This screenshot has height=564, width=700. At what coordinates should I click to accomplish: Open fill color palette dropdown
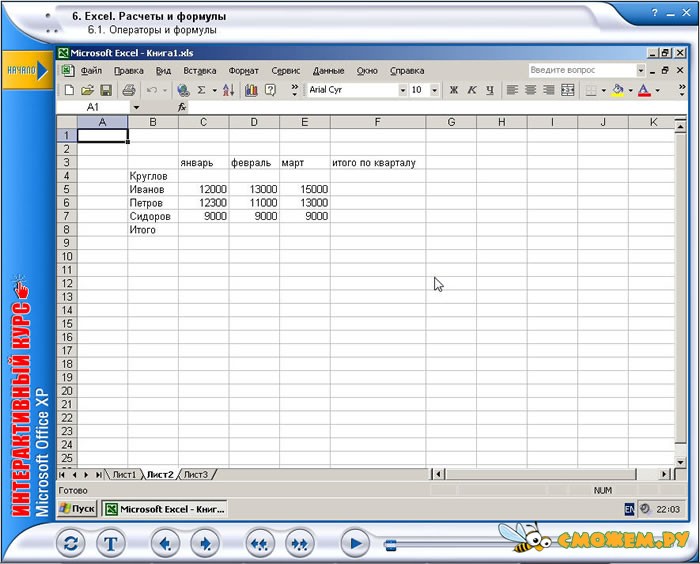coord(630,90)
